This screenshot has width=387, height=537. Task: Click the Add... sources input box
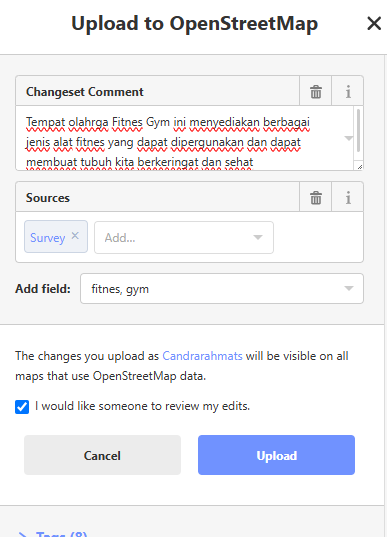click(x=184, y=237)
